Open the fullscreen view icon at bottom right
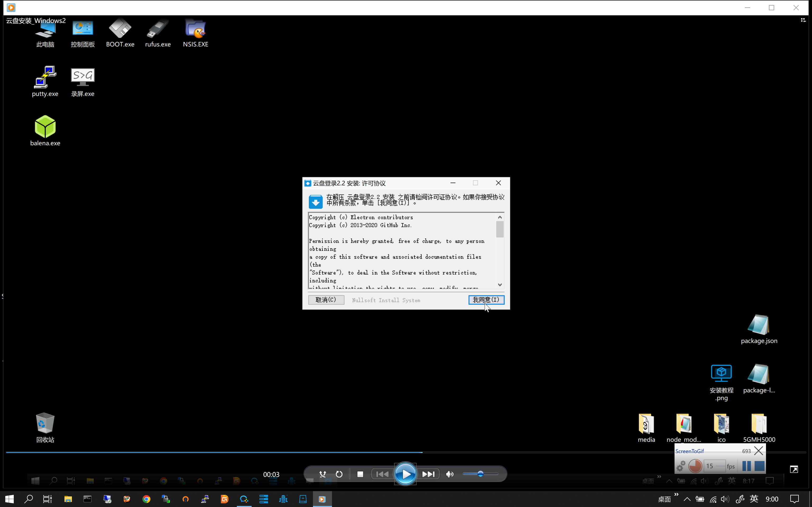Viewport: 812px width, 507px height. [x=794, y=469]
